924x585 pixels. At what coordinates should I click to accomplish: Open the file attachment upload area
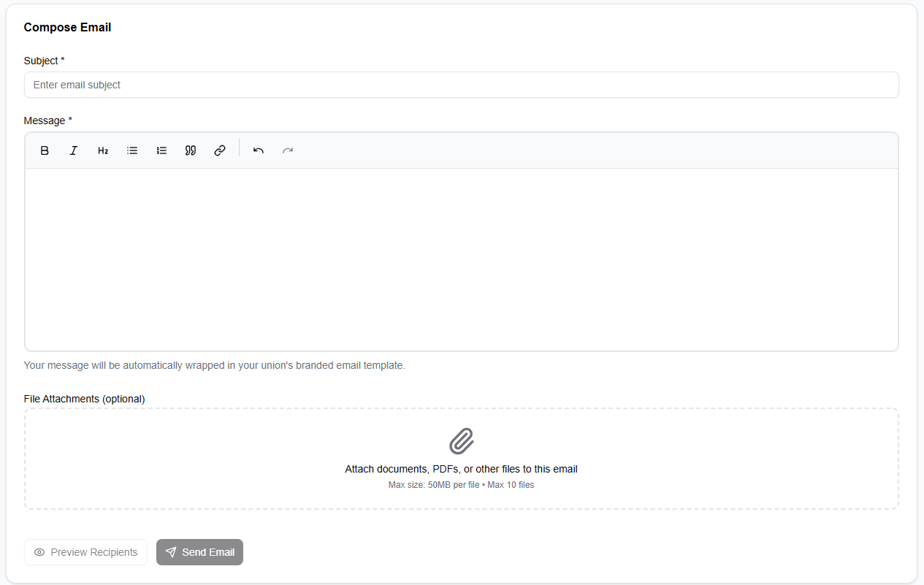461,459
